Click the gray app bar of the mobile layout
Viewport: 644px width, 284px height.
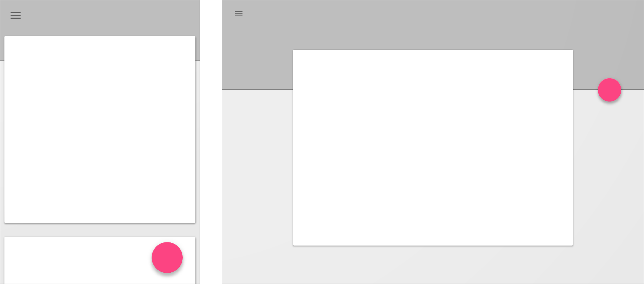click(100, 18)
